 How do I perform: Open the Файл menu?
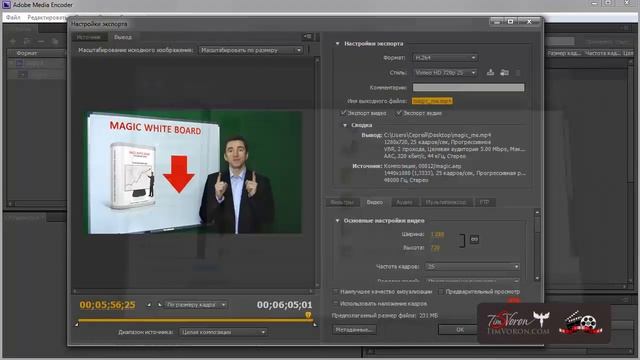[13, 18]
